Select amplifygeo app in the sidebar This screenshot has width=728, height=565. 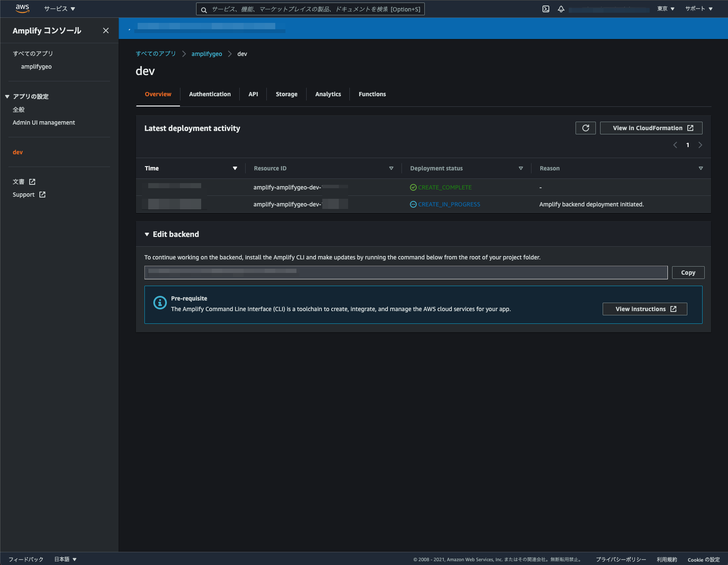[x=36, y=67]
